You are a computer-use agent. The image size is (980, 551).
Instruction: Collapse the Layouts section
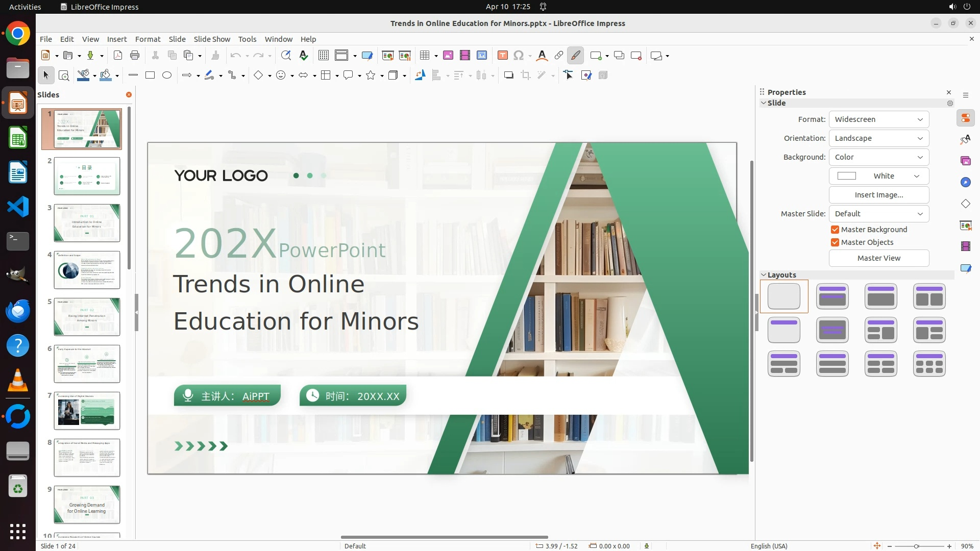(x=764, y=275)
